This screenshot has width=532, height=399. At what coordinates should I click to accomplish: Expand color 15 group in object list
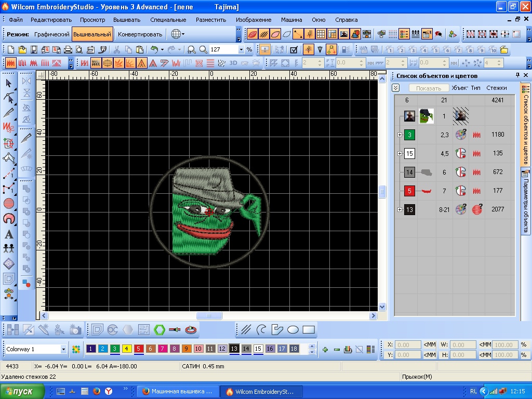point(400,153)
